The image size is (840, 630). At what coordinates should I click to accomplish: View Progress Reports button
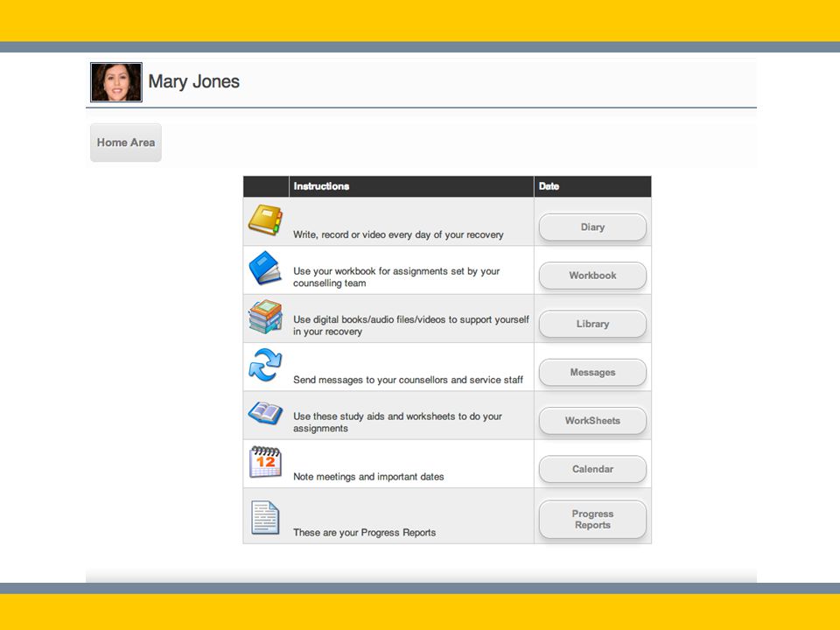[x=592, y=519]
